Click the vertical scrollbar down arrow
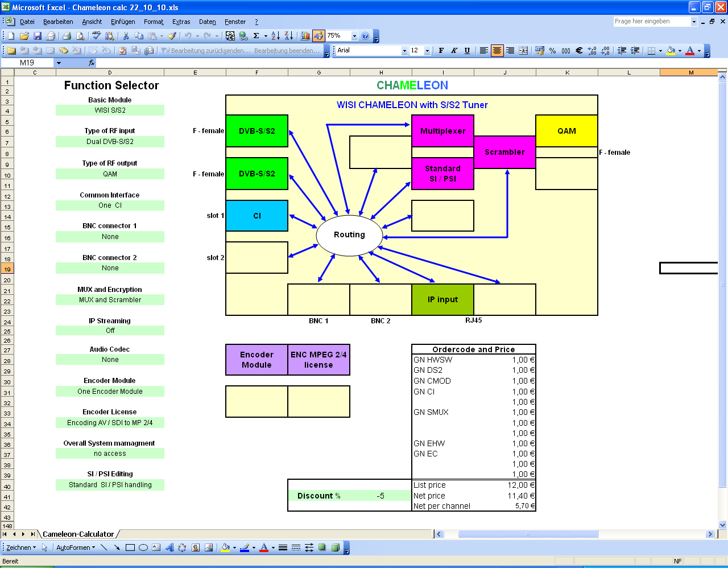Screen dimensions: 728x568 tap(723, 525)
